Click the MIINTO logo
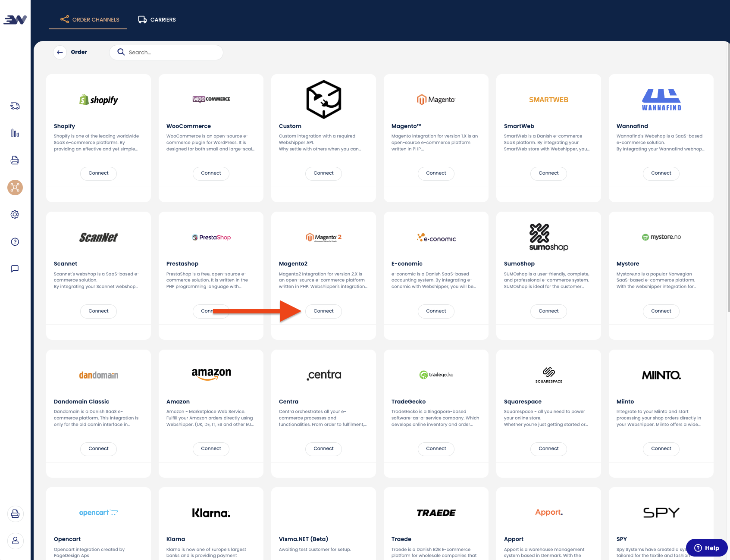 (661, 375)
